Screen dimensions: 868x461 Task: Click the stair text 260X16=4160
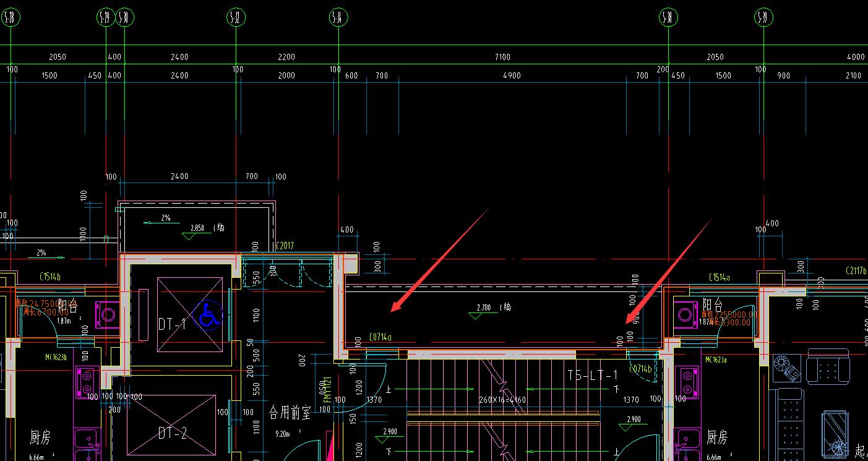502,400
